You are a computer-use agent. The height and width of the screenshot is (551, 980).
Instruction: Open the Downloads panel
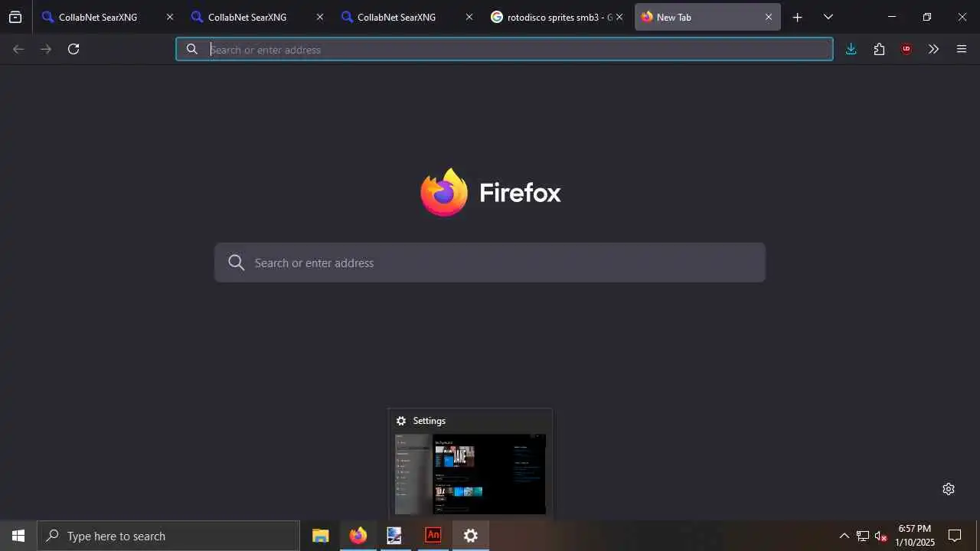click(851, 49)
